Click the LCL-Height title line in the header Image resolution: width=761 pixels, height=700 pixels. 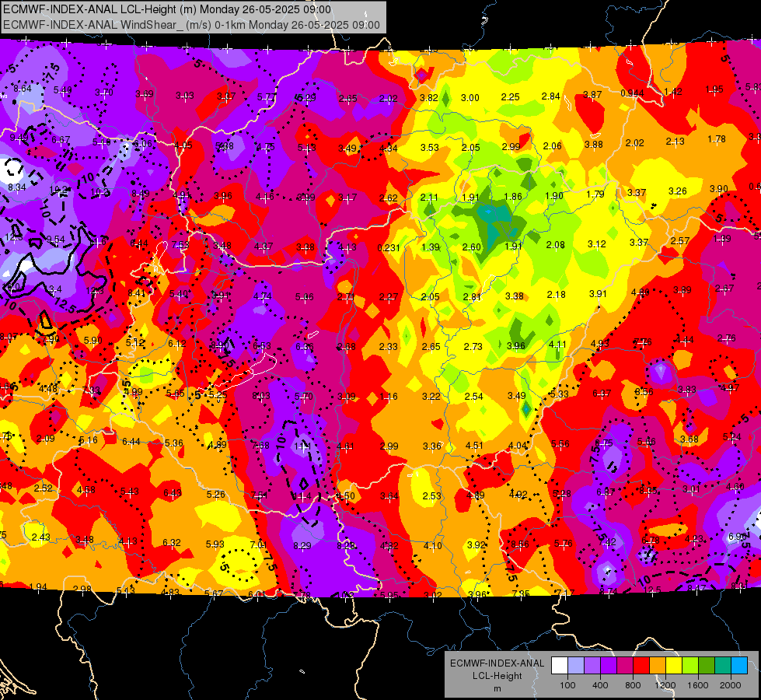167,9
